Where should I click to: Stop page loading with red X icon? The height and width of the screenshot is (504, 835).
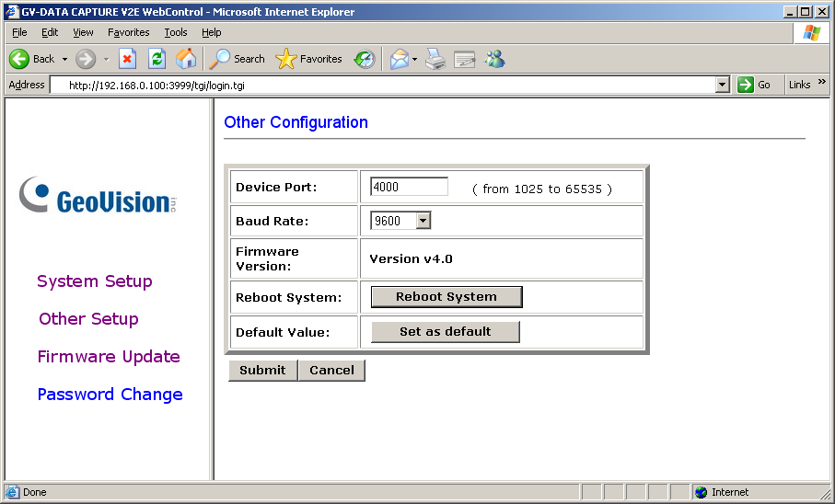pyautogui.click(x=127, y=59)
